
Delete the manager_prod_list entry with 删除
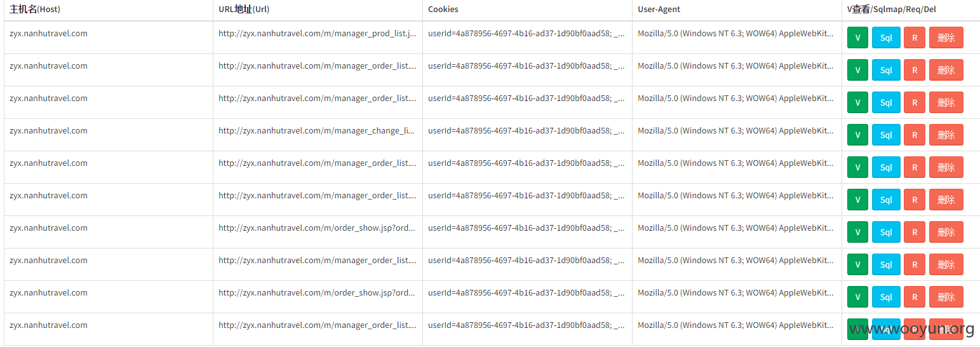(946, 37)
